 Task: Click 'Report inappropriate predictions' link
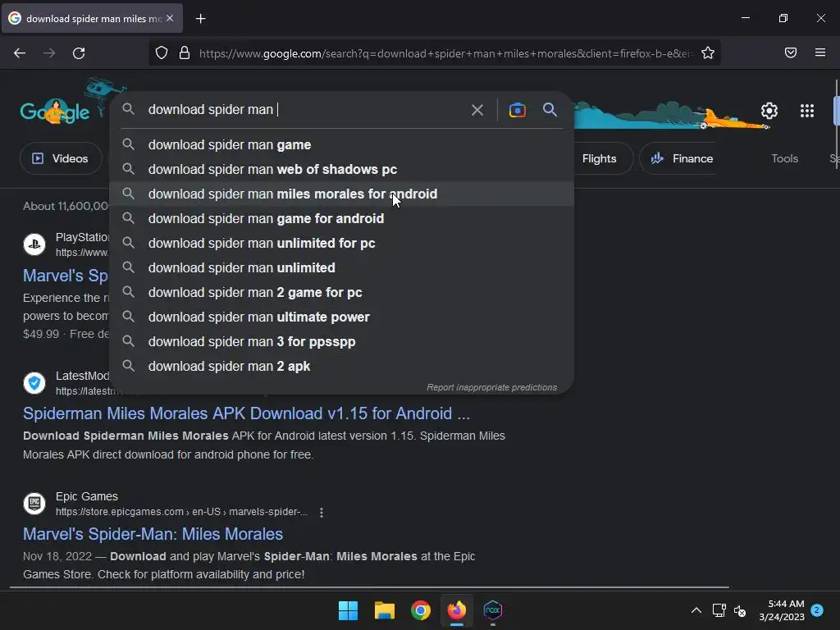click(492, 387)
